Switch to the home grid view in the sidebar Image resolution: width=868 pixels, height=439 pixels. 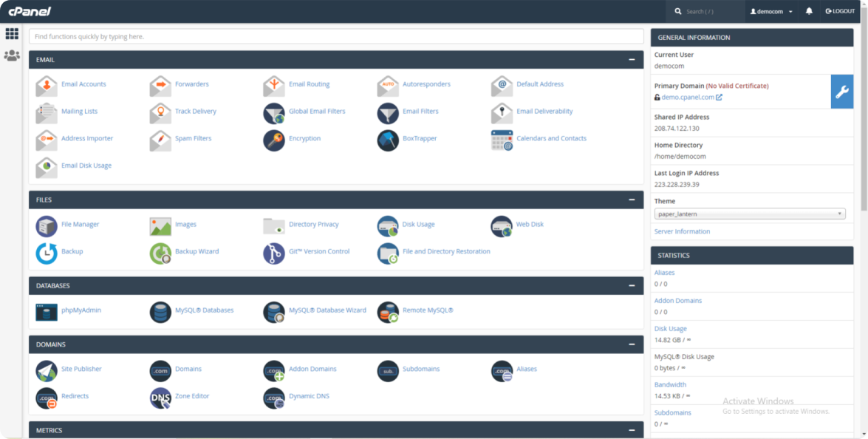[12, 33]
